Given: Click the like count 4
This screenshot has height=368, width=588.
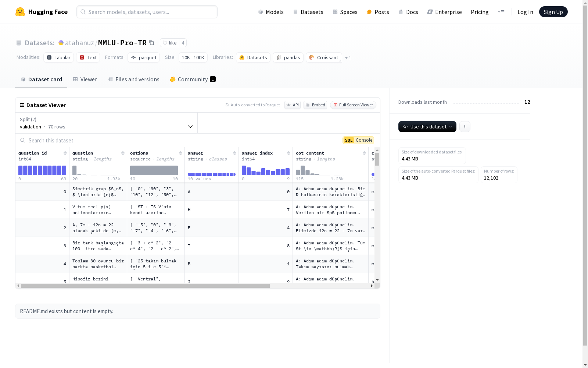Looking at the screenshot, I should click(x=183, y=43).
